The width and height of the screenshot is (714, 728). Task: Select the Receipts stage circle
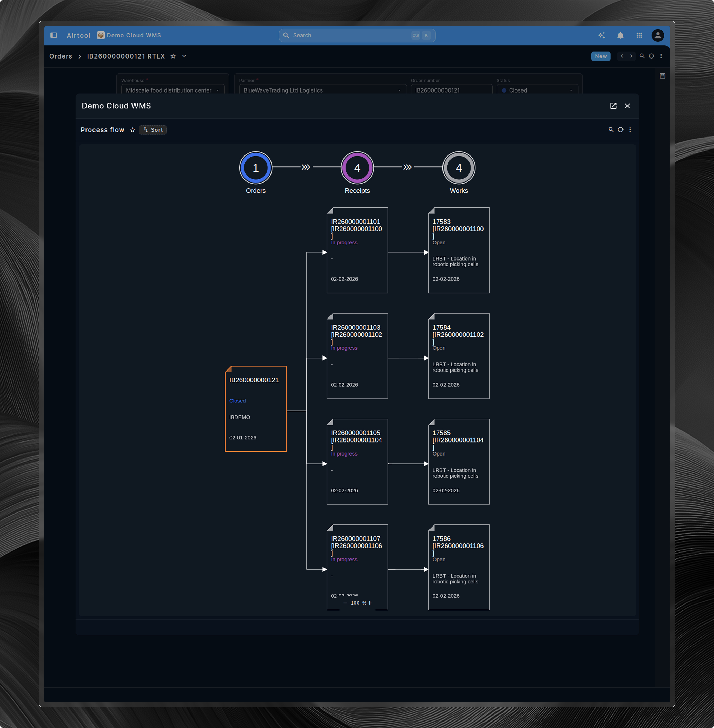(x=357, y=168)
